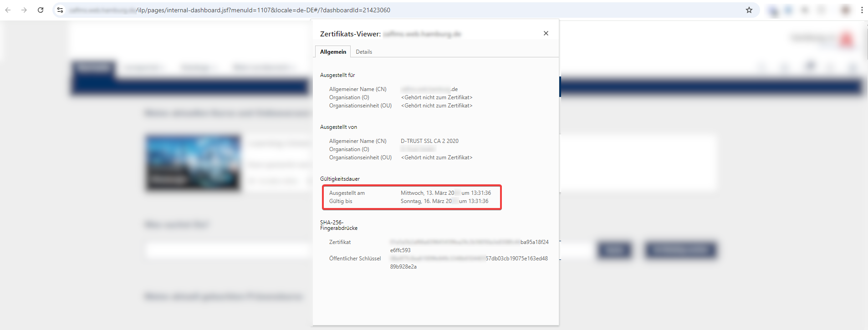The width and height of the screenshot is (868, 330).
Task: Open the Chrome three-dot menu
Action: pos(862,10)
